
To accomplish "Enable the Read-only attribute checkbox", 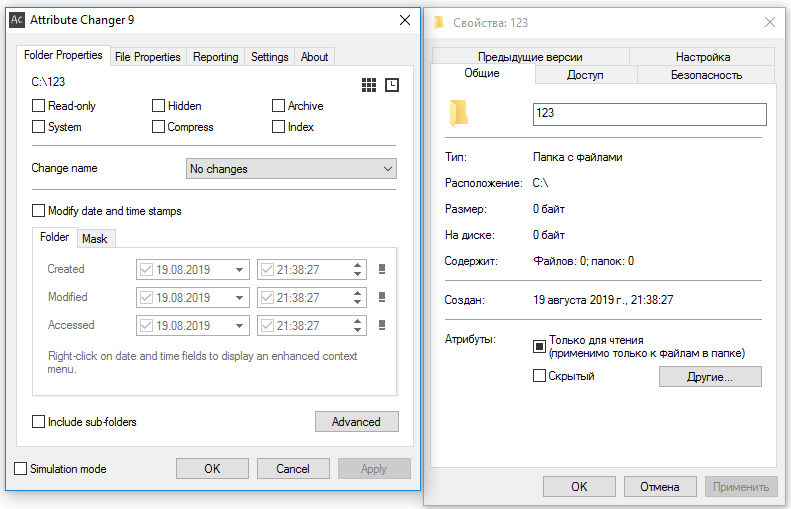I will (38, 105).
